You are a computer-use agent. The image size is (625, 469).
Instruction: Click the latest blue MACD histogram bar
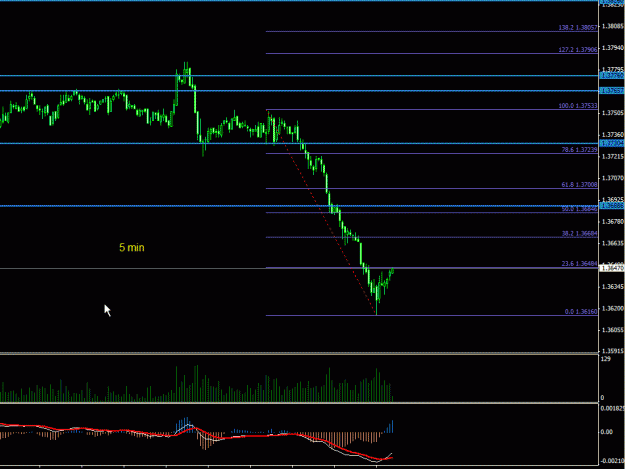393,426
